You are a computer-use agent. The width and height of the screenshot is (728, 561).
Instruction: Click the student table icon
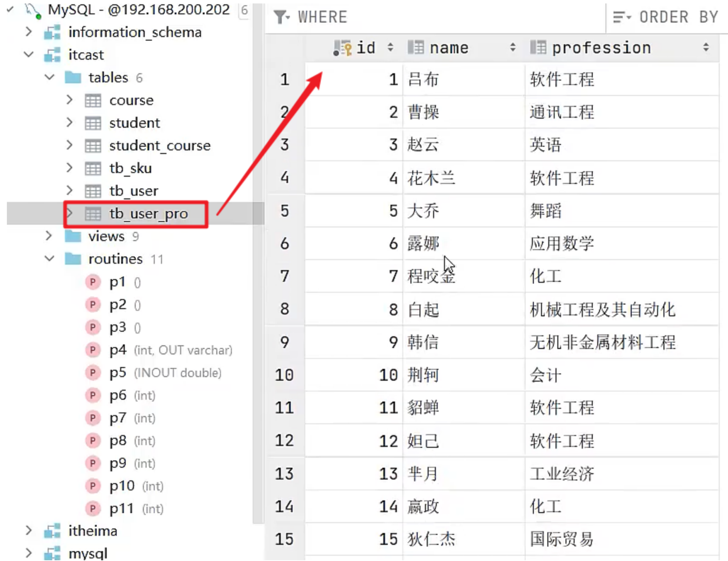93,123
